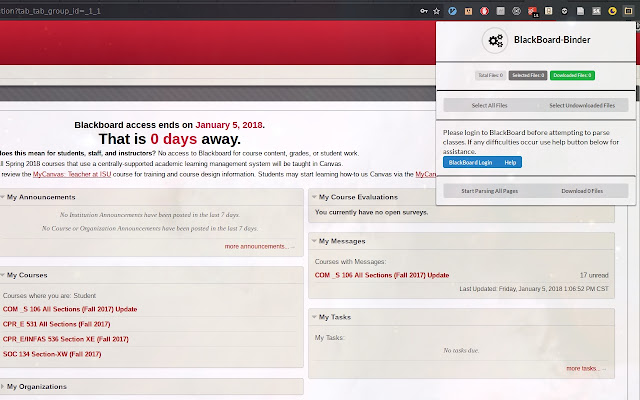Choose Select Undownloaded Files option
640x400 pixels.
582,105
